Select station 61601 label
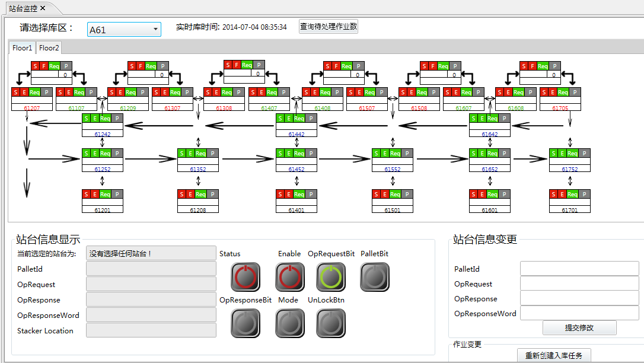Screen dimensions: 644x363 click(490, 210)
